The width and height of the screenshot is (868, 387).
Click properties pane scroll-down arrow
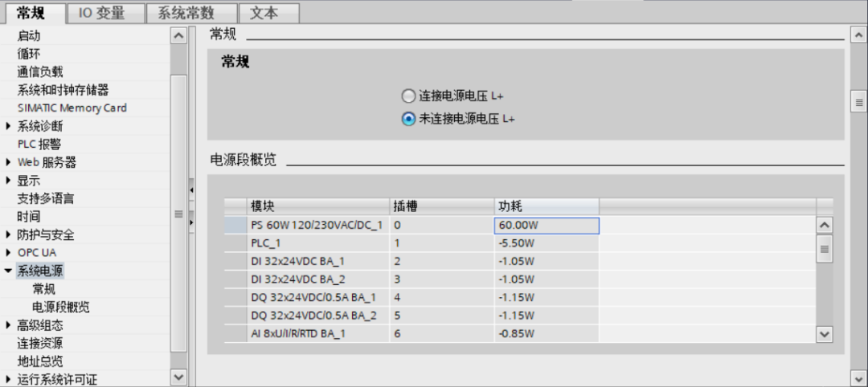point(858,377)
